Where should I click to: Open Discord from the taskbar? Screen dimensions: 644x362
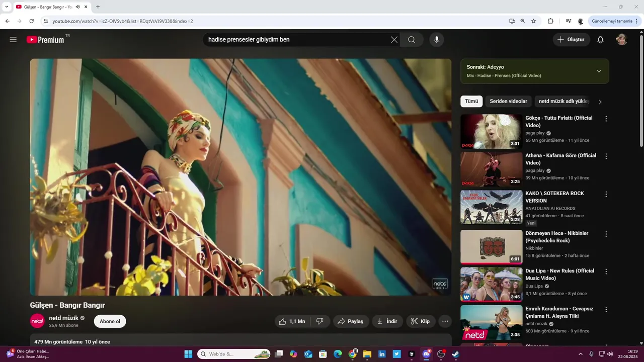[427, 354]
